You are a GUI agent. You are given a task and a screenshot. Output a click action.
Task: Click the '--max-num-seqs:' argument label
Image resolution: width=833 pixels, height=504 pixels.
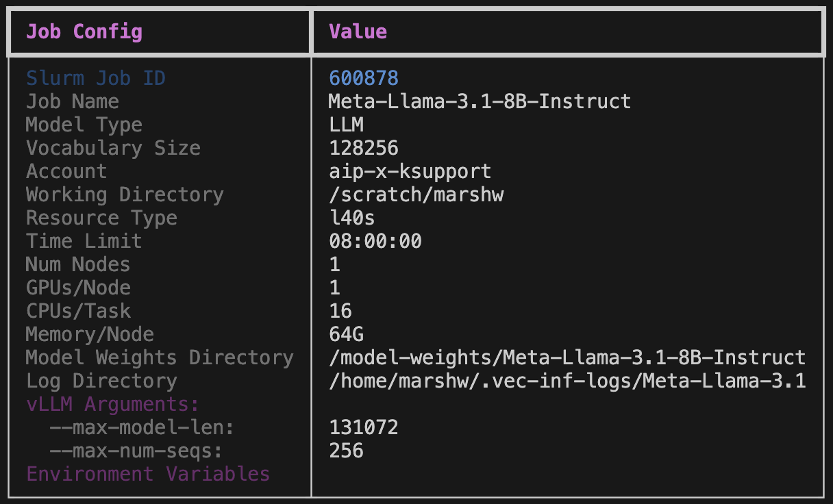[136, 451]
